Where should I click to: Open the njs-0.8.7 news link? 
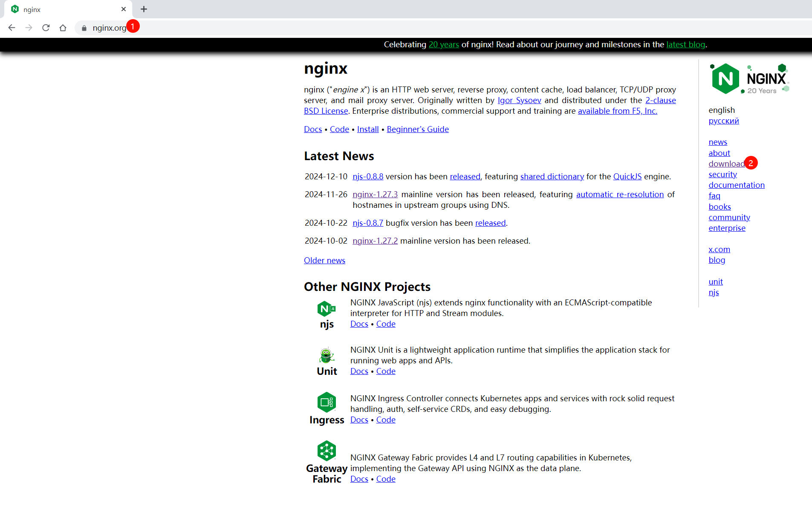pos(368,223)
